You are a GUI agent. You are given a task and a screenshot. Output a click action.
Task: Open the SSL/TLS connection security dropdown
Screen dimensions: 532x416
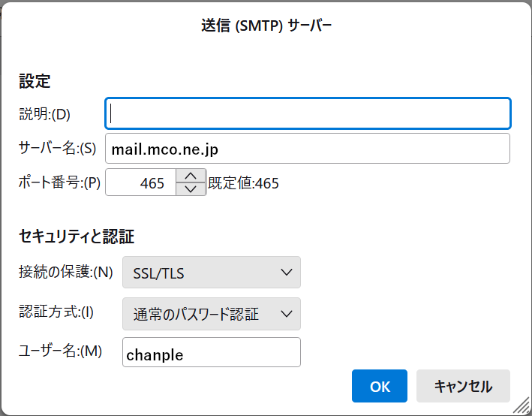point(212,273)
